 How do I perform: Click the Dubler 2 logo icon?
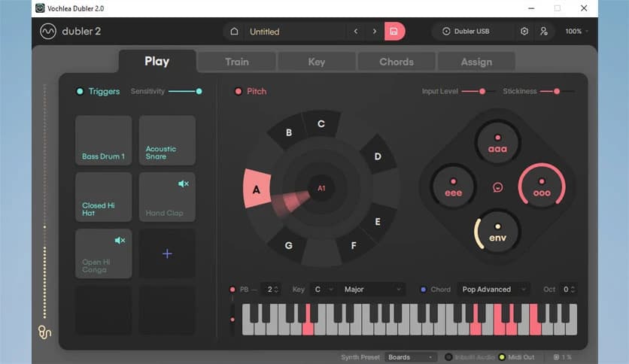click(48, 32)
